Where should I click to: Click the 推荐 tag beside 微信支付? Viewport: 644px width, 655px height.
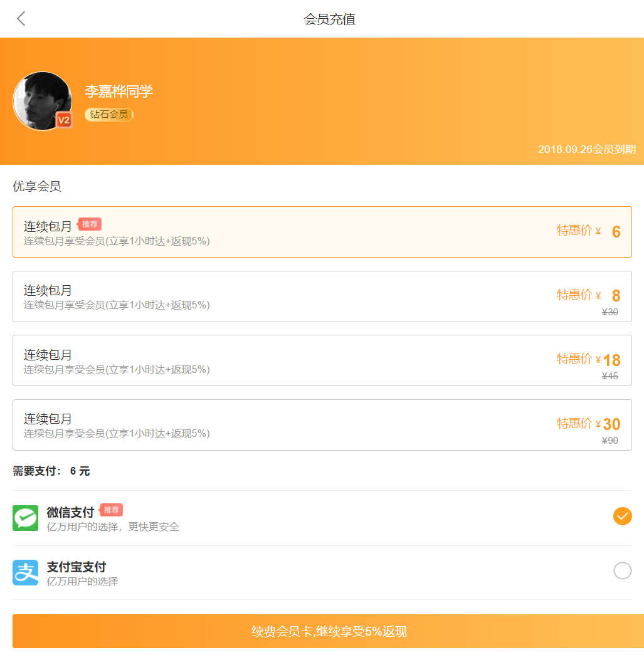(111, 510)
